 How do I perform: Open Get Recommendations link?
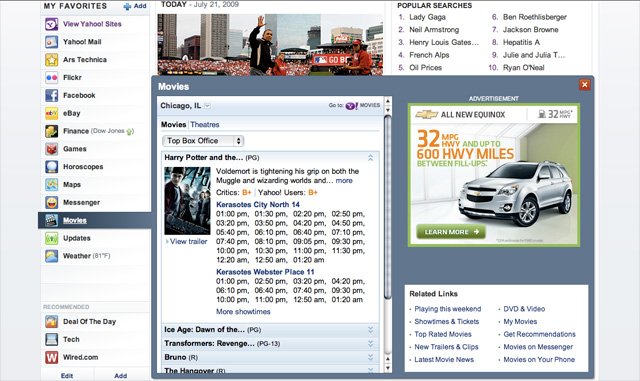[x=540, y=334]
